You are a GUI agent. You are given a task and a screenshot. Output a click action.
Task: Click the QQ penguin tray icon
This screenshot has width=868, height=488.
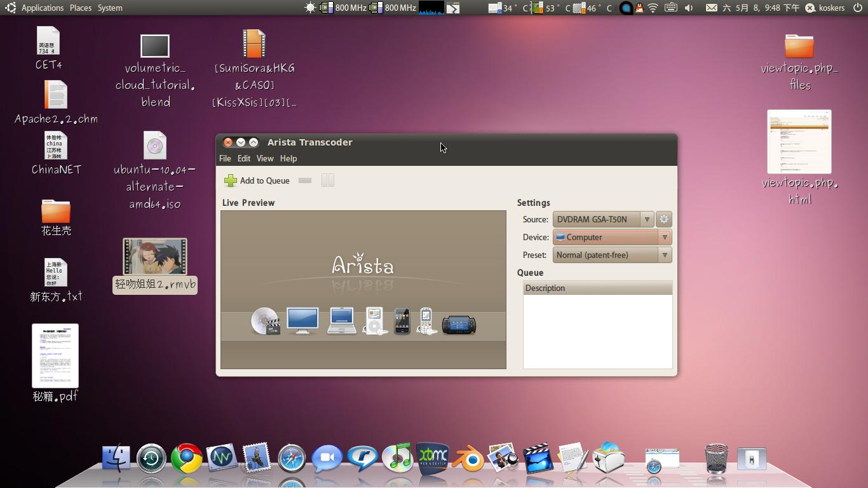[639, 8]
